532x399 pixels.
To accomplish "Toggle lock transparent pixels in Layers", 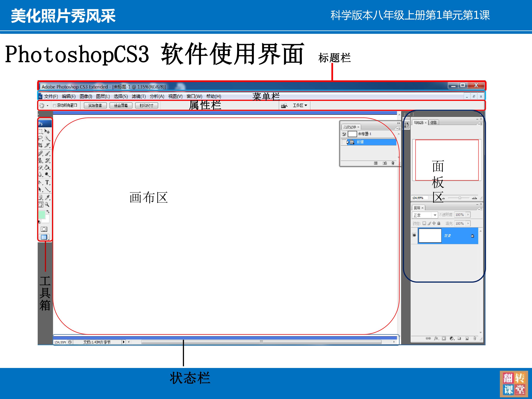I will click(x=424, y=223).
